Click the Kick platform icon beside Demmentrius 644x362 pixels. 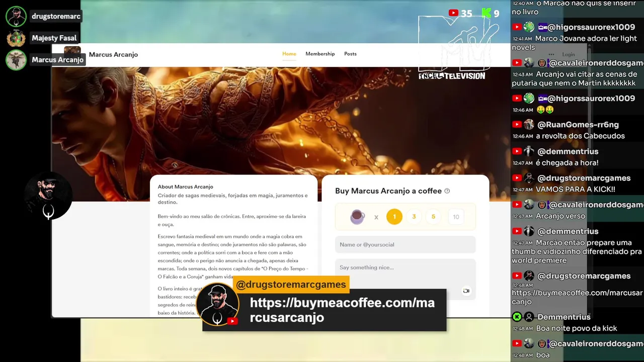[517, 317]
